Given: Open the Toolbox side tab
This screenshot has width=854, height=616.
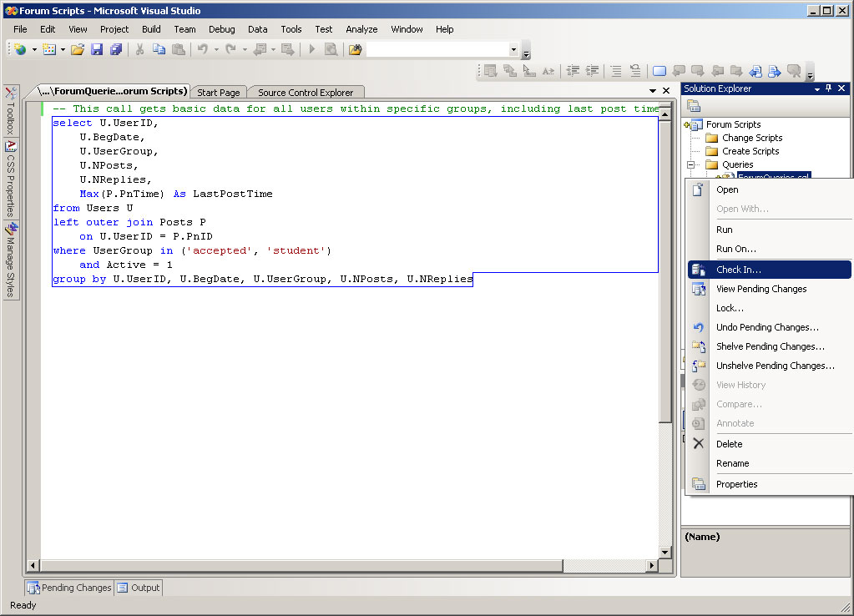Looking at the screenshot, I should point(11,110).
